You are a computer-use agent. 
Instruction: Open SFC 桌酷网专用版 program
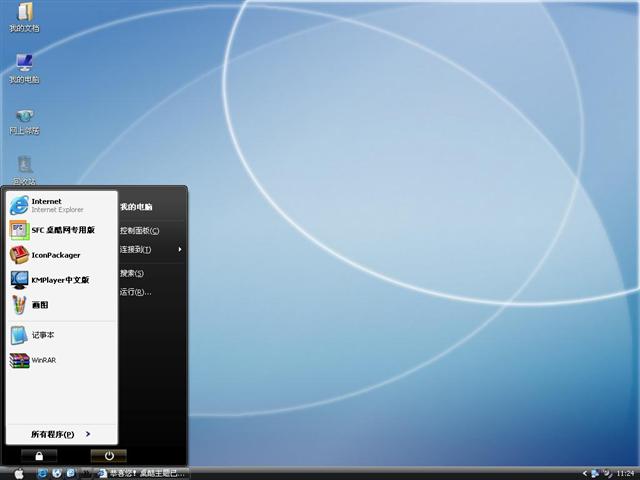(x=62, y=230)
